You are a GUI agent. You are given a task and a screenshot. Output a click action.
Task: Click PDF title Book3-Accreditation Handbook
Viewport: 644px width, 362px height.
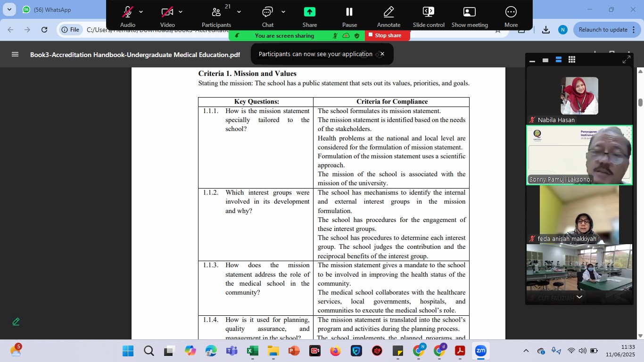[135, 55]
